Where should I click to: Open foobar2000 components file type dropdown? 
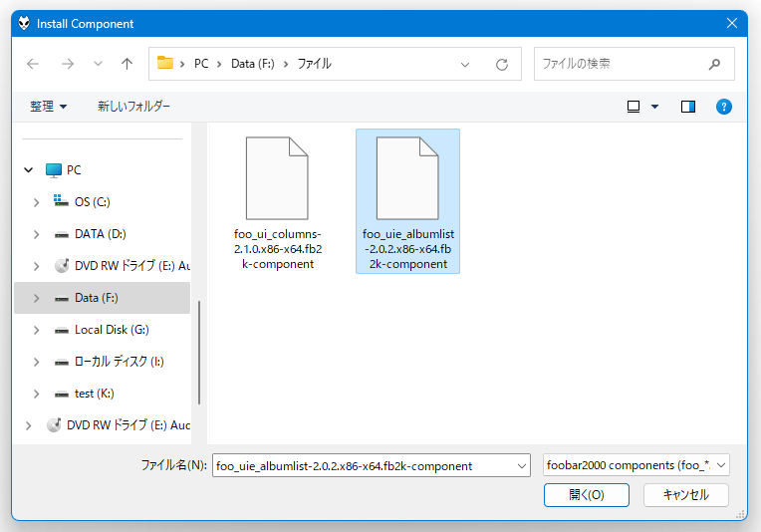635,465
